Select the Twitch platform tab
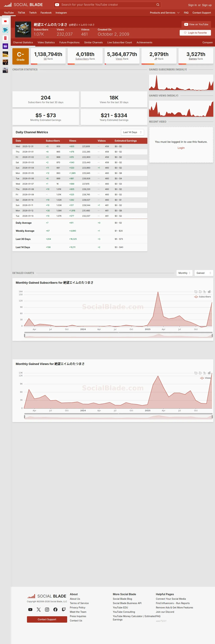 33,13
